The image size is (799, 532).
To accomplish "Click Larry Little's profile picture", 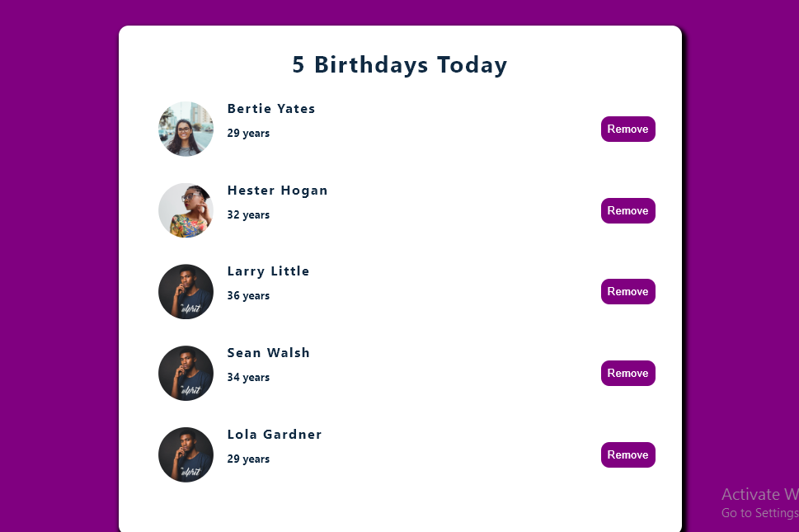I will (186, 291).
